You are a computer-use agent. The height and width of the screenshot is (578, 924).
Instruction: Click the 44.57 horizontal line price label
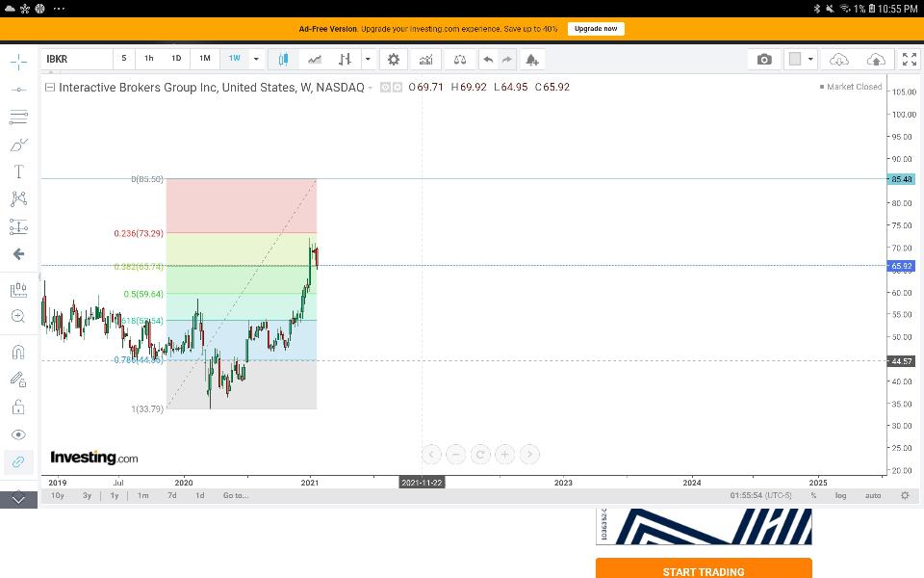901,361
